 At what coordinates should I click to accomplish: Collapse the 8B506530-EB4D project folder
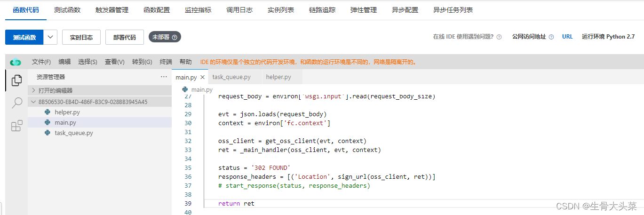pyautogui.click(x=100, y=102)
